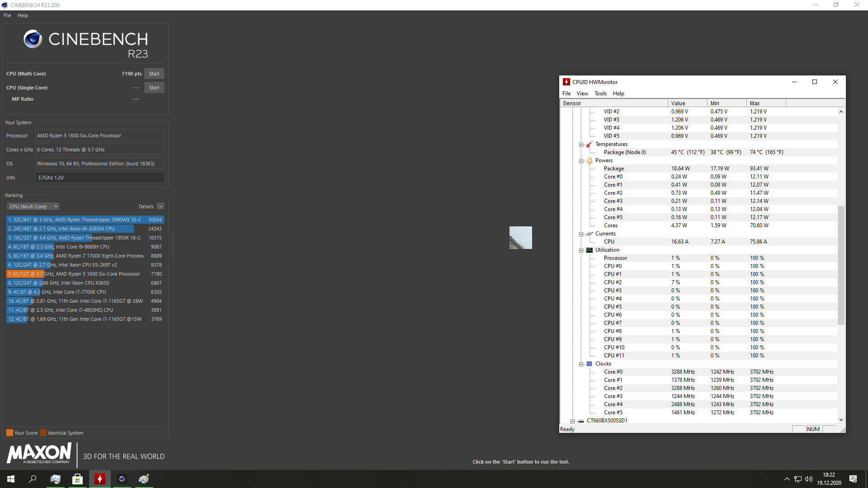Click the Info text field
The height and width of the screenshot is (488, 868).
pos(100,178)
